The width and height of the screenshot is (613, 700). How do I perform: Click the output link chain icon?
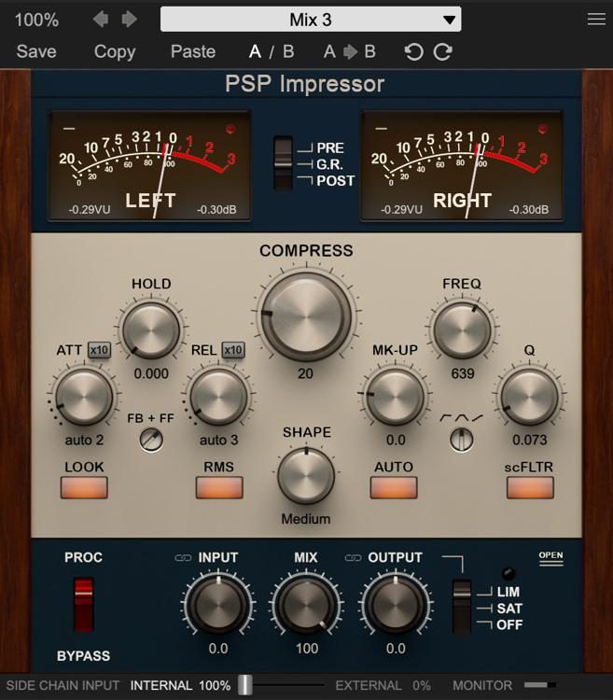(x=353, y=558)
